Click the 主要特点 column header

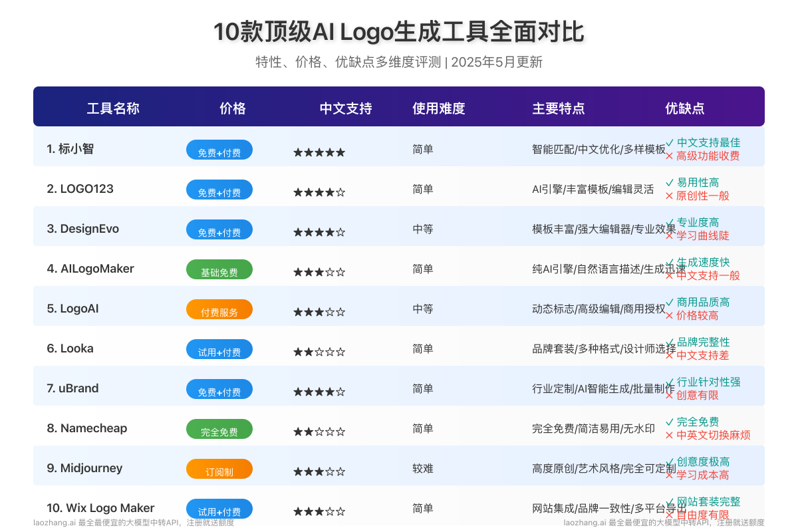click(x=559, y=108)
